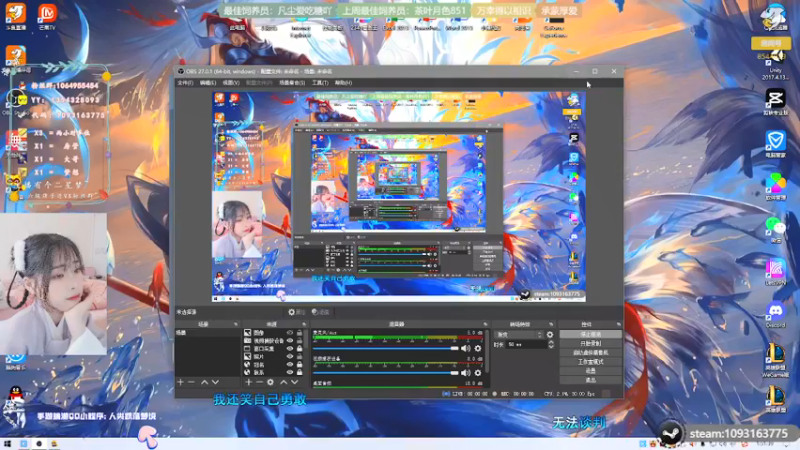Move source up in sources list
This screenshot has height=450, width=800.
[284, 382]
